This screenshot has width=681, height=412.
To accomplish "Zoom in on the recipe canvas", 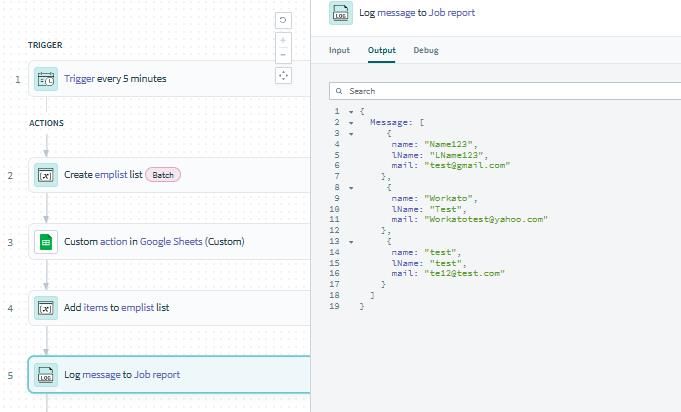I will (283, 41).
